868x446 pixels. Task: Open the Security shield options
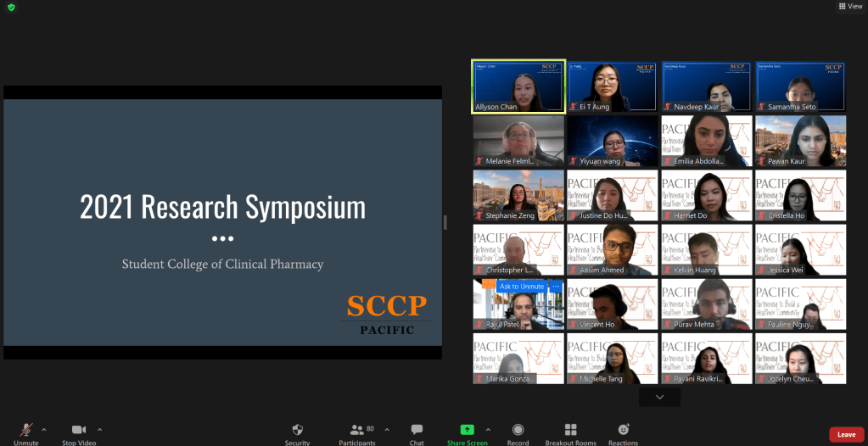(297, 431)
